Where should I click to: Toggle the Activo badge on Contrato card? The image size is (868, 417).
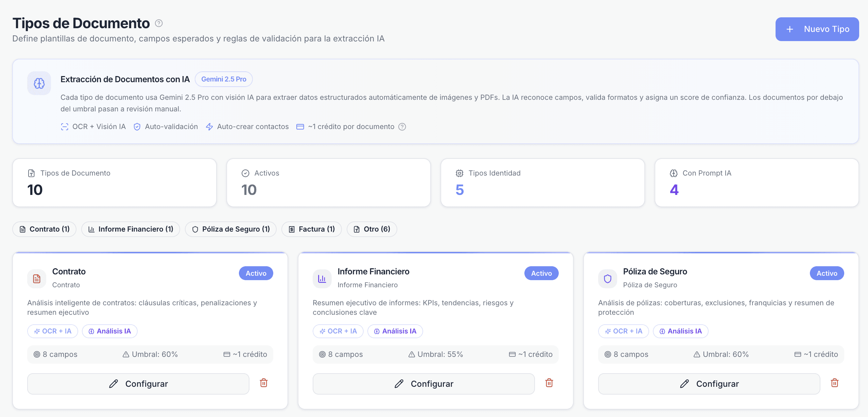coord(256,273)
